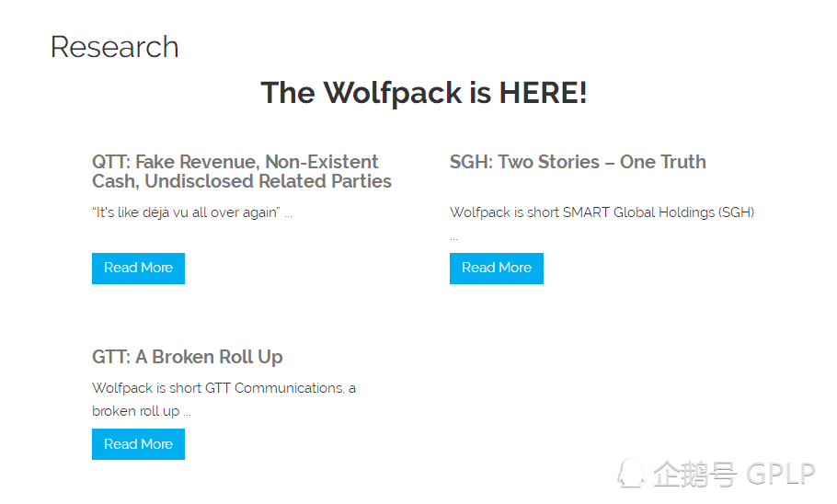837x504 pixels.
Task: Click the "It's like déjà vu all over again" excerpt
Action: (x=185, y=212)
